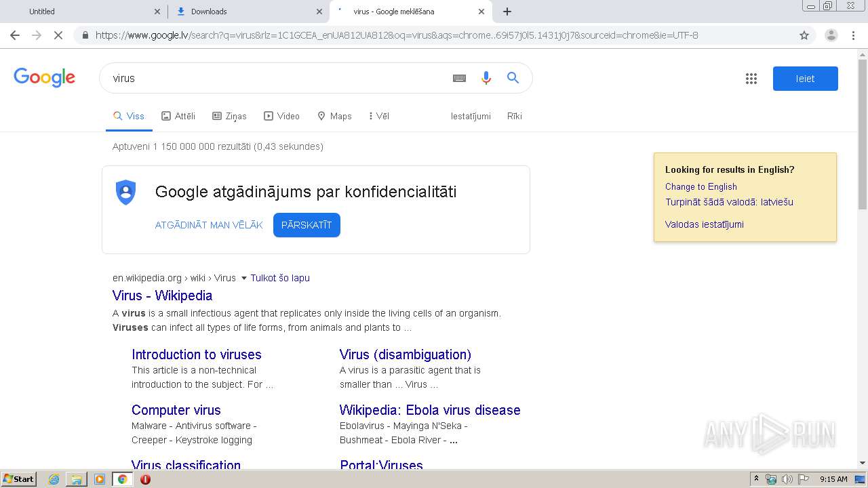Launch the media player from the taskbar

click(100, 479)
